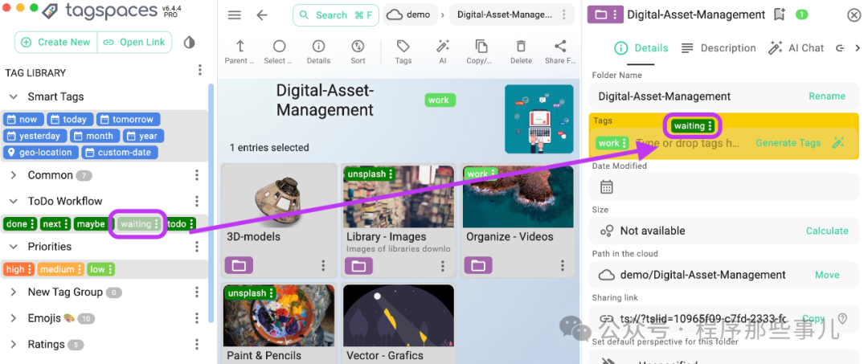Open Common tag group options menu
This screenshot has width=868, height=364.
pyautogui.click(x=197, y=175)
